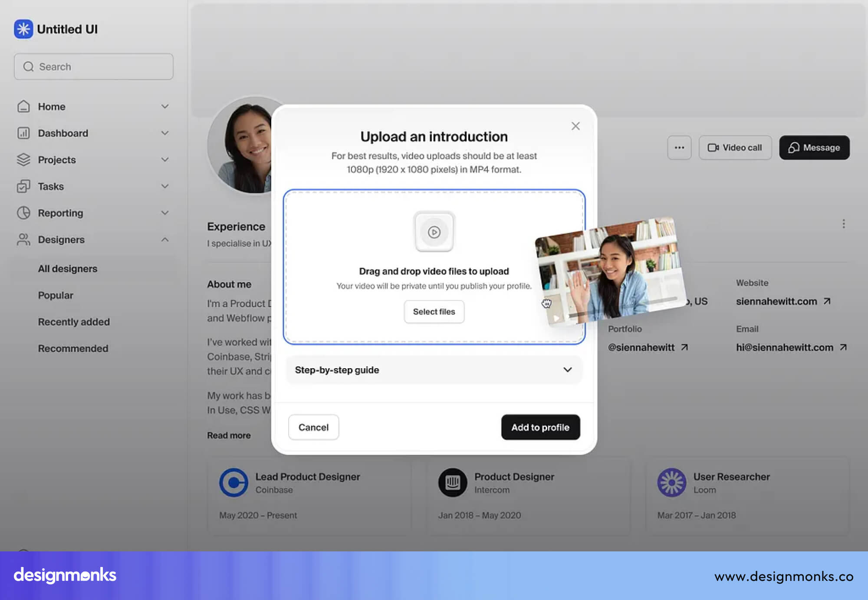This screenshot has height=600, width=868.
Task: Select Recently added in the sidebar
Action: (74, 322)
